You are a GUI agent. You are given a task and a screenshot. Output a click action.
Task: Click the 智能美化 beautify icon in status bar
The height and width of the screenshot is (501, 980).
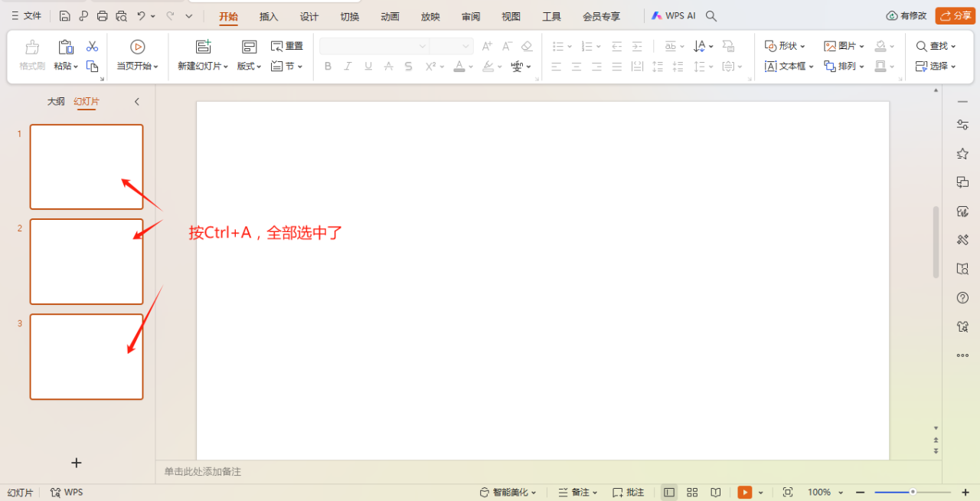pyautogui.click(x=483, y=493)
